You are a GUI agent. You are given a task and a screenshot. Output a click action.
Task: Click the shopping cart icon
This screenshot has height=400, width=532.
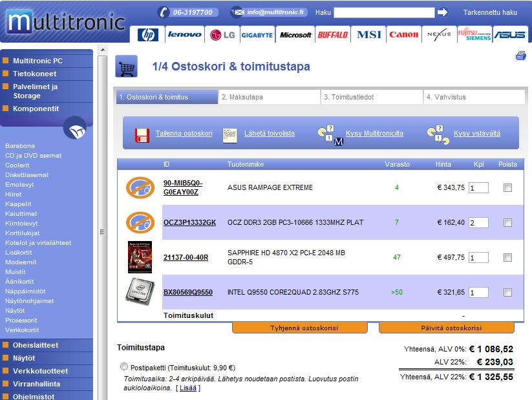tap(127, 66)
